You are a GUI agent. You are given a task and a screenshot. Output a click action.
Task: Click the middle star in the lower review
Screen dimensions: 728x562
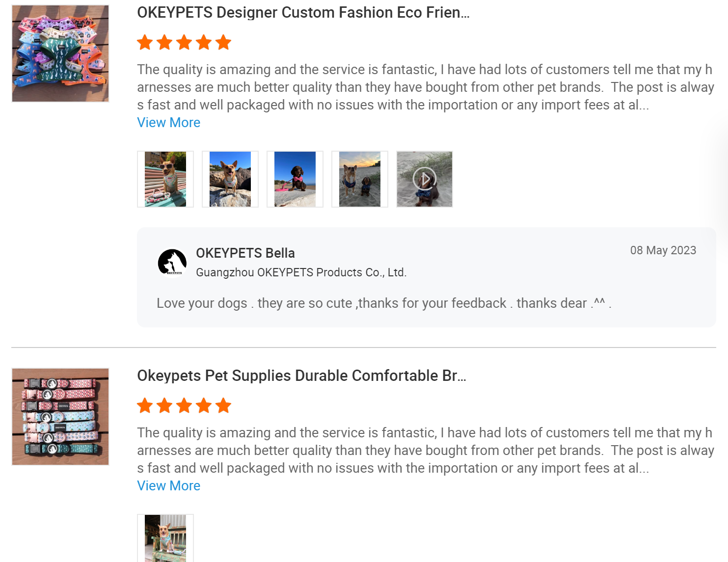click(x=184, y=405)
